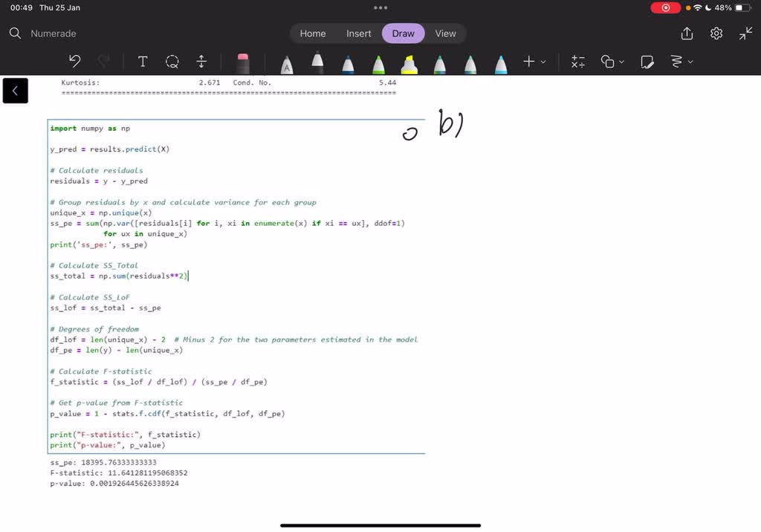Open the Ink to Math tool
This screenshot has width=761, height=532.
point(577,62)
